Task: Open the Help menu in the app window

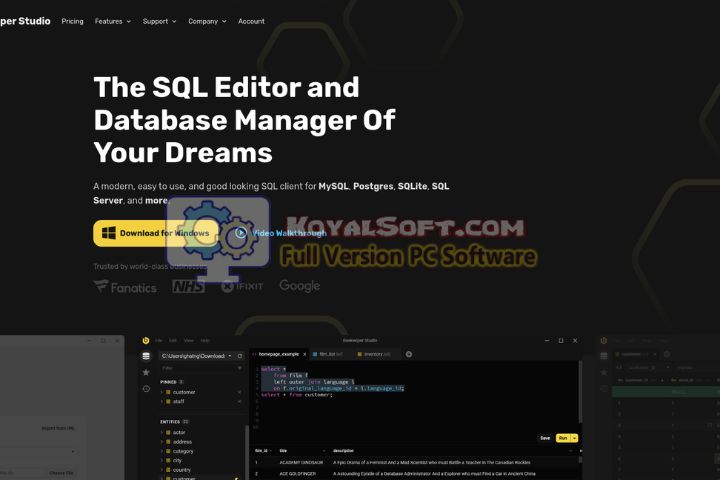Action: (x=205, y=340)
